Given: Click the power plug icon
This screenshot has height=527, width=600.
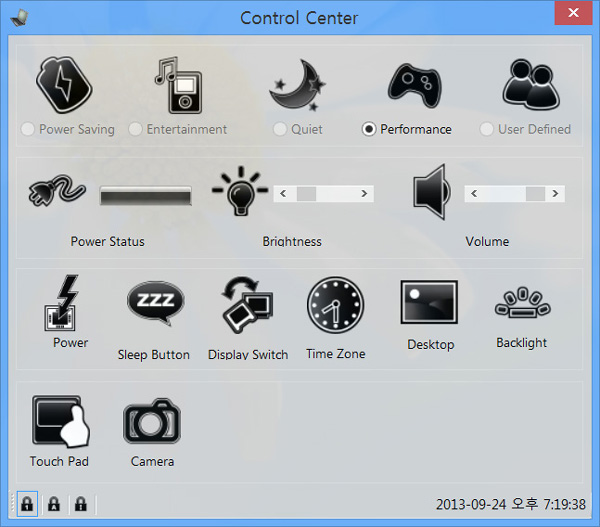Looking at the screenshot, I should pyautogui.click(x=57, y=190).
